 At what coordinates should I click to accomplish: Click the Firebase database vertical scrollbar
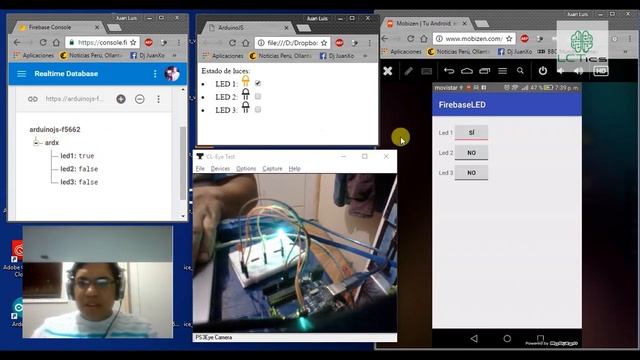pyautogui.click(x=183, y=163)
